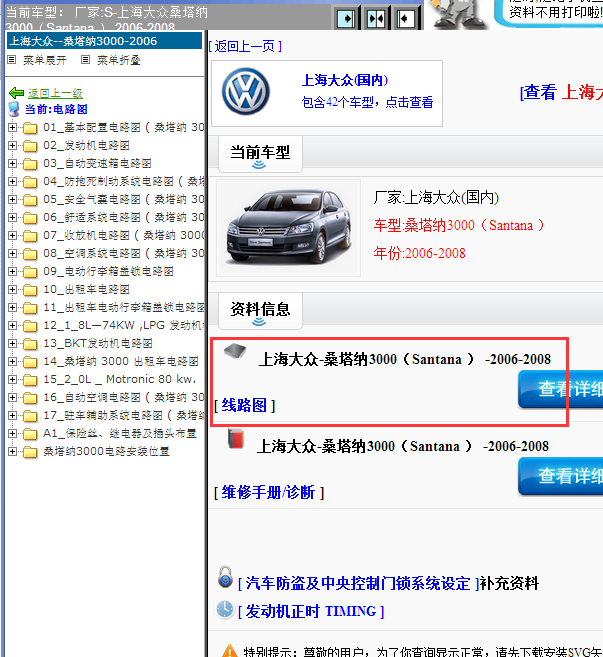603x657 pixels.
Task: Open the 线路图 link
Action: click(244, 405)
